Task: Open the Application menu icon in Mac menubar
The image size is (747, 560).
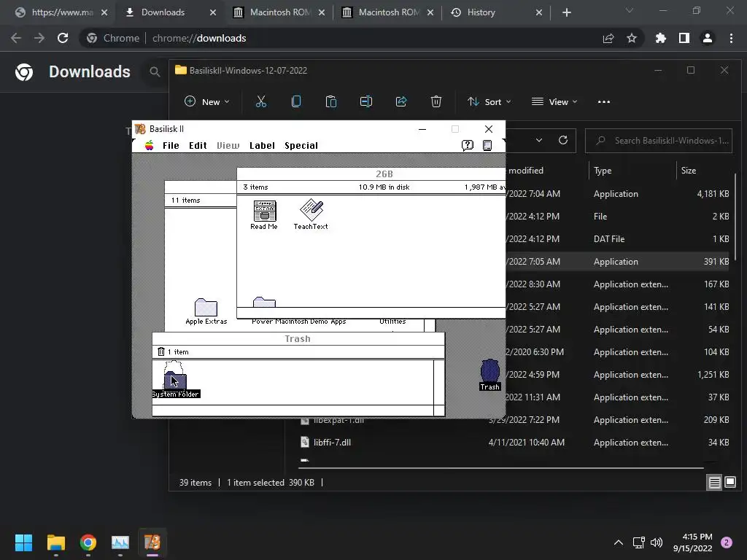Action: point(487,145)
